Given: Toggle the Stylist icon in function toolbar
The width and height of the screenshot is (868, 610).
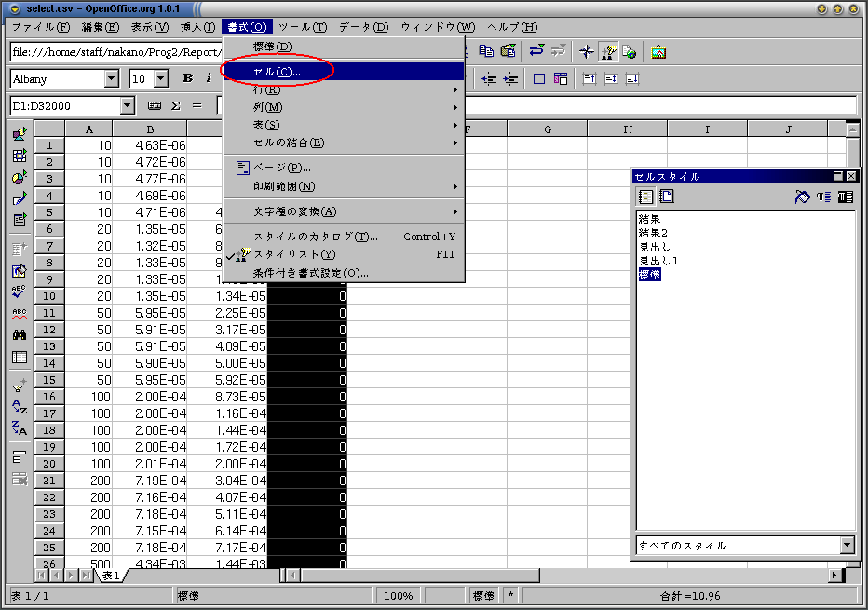Looking at the screenshot, I should (608, 52).
